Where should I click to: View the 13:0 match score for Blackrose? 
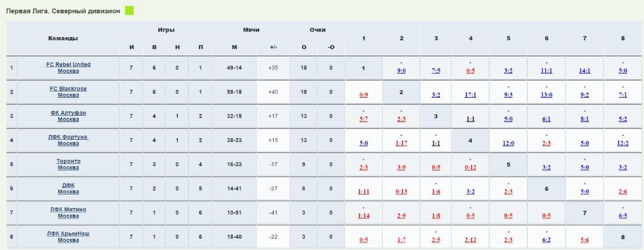[546, 95]
